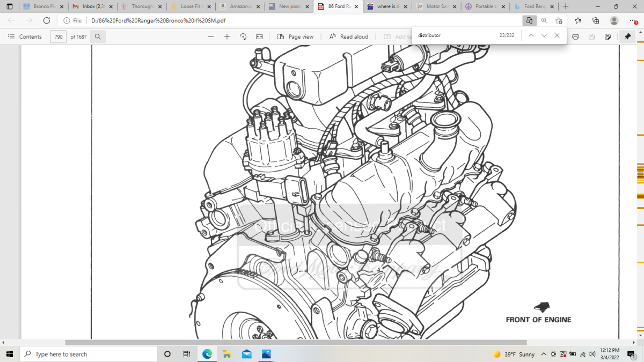Open the tab actions menu
This screenshot has width=644, height=362.
click(9, 6)
